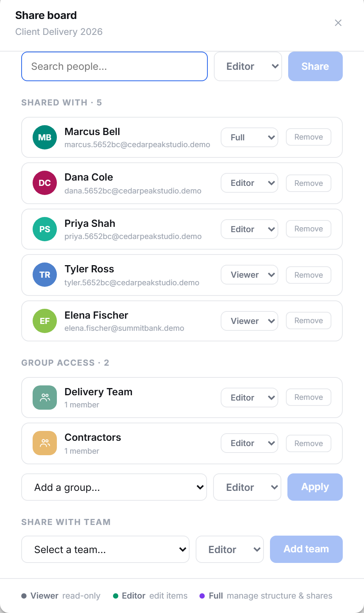This screenshot has height=613, width=364.
Task: Change Tyler Ross's Viewer role dropdown
Action: tap(249, 275)
